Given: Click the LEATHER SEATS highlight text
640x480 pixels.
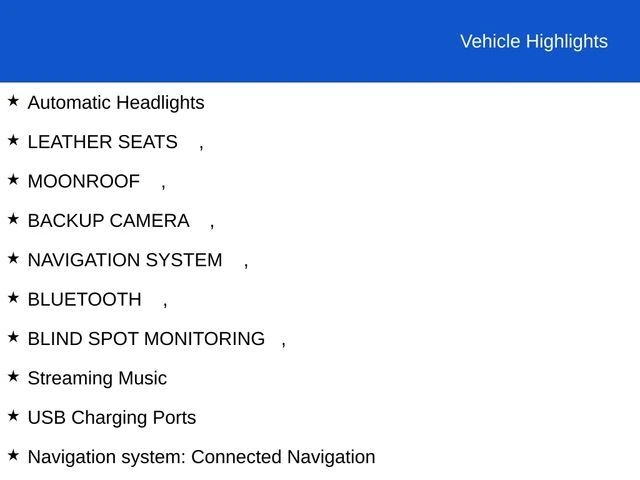Looking at the screenshot, I should tap(102, 142).
